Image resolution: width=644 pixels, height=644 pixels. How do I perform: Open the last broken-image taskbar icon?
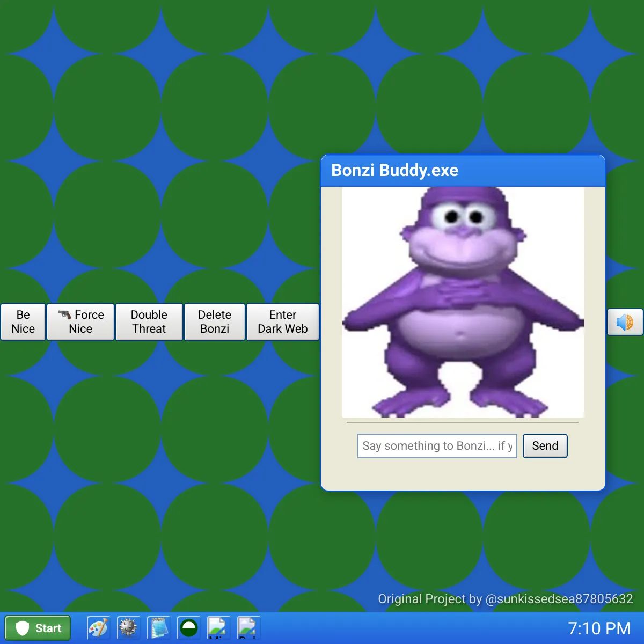[x=249, y=628]
